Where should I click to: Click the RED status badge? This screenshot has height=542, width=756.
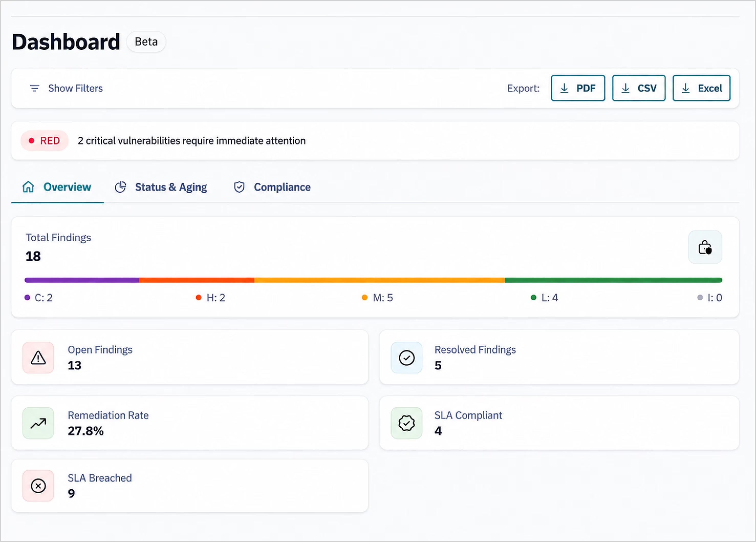(45, 141)
